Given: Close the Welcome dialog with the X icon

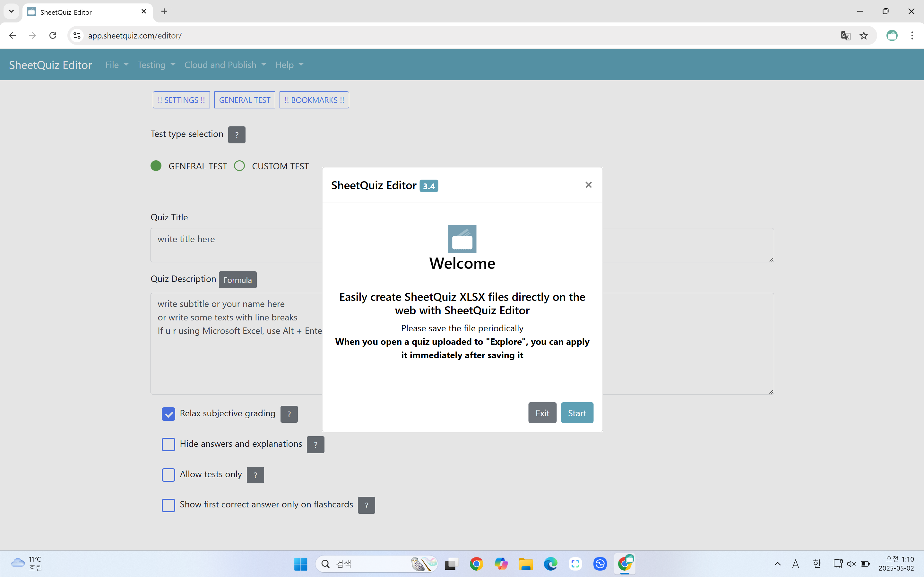Looking at the screenshot, I should coord(588,185).
